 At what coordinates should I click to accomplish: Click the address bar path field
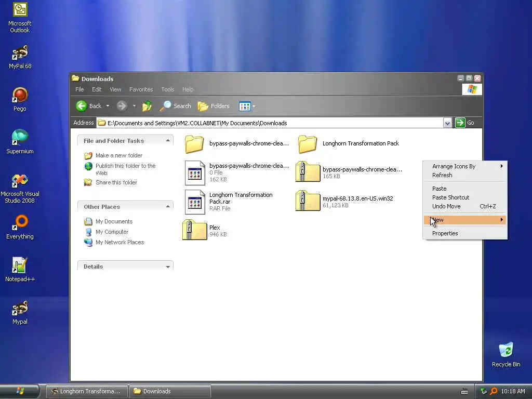click(270, 123)
